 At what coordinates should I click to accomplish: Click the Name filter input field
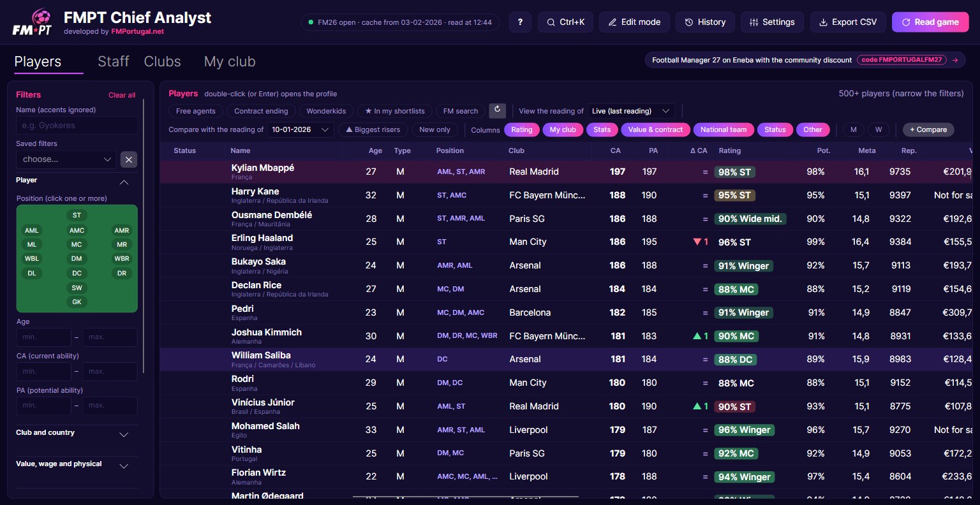click(77, 126)
